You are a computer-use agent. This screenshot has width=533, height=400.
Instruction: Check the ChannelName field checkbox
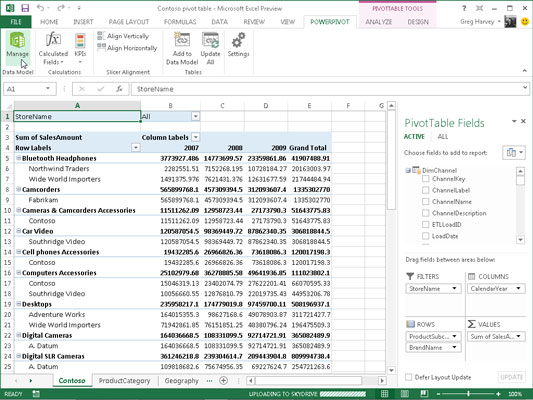pos(426,202)
